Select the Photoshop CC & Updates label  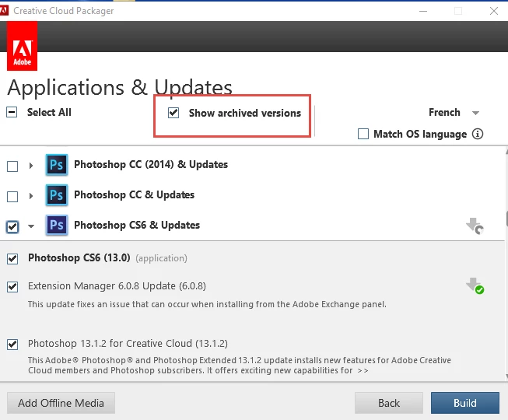(x=134, y=194)
